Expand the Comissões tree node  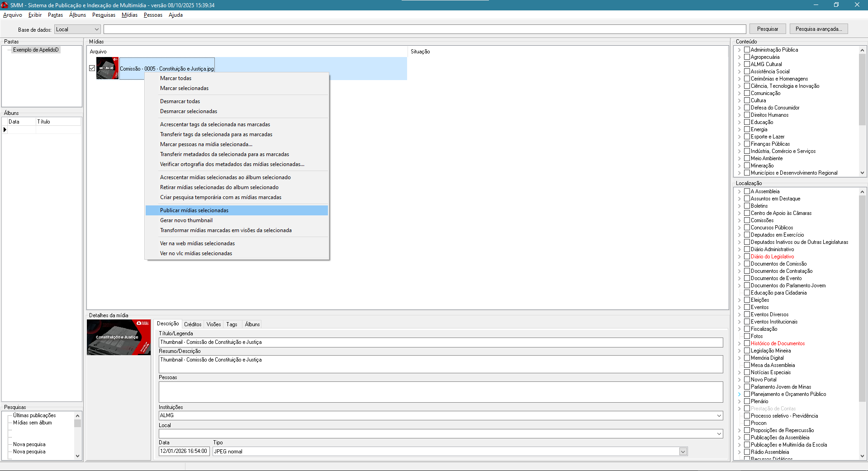tap(740, 220)
